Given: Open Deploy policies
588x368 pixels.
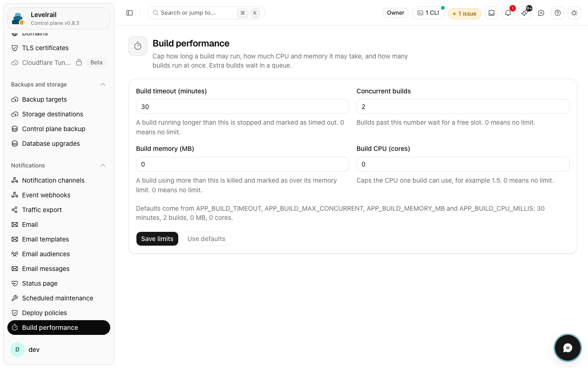Looking at the screenshot, I should pyautogui.click(x=59, y=313).
